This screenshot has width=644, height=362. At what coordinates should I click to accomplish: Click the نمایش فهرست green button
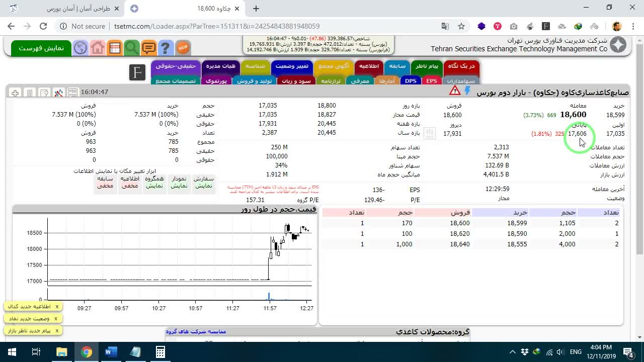click(x=41, y=48)
